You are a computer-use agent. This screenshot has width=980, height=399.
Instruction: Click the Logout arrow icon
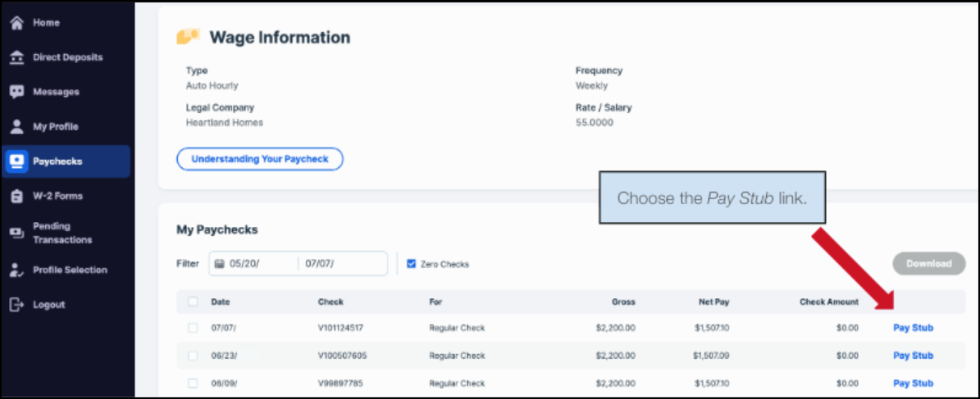[x=16, y=305]
